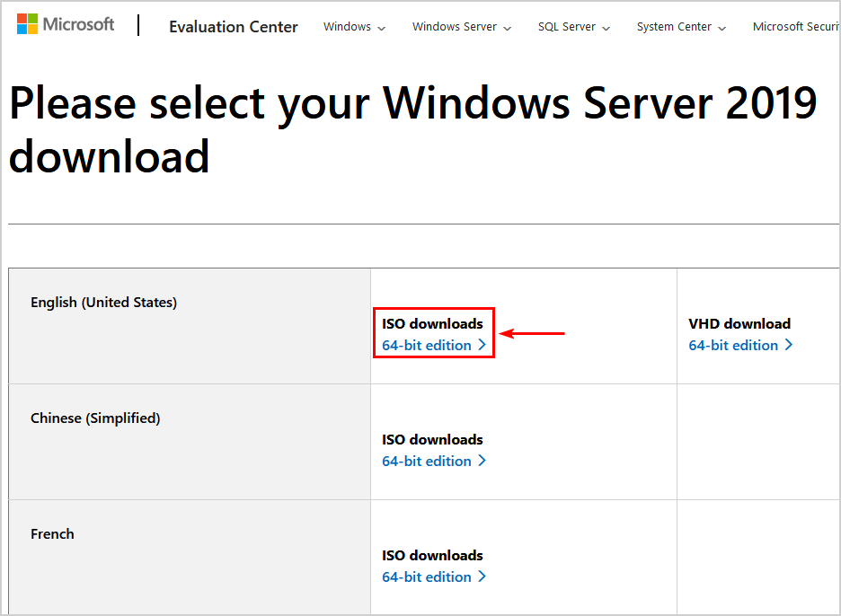
Task: Click the page title about Windows Server 2019
Action: pyautogui.click(x=413, y=129)
